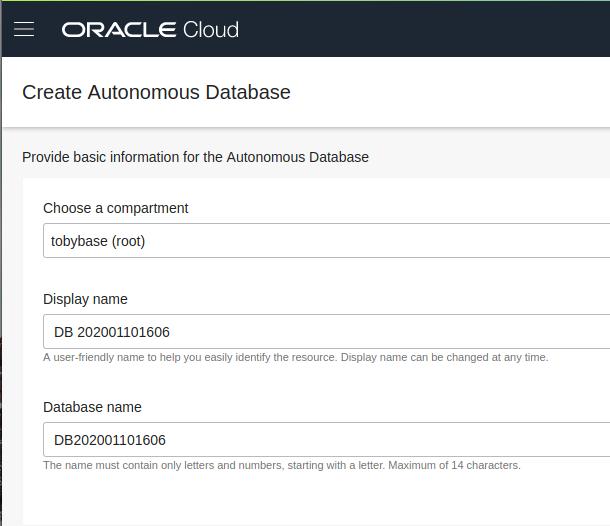Image resolution: width=610 pixels, height=526 pixels.
Task: Click the Cloud text in the header
Action: [211, 30]
